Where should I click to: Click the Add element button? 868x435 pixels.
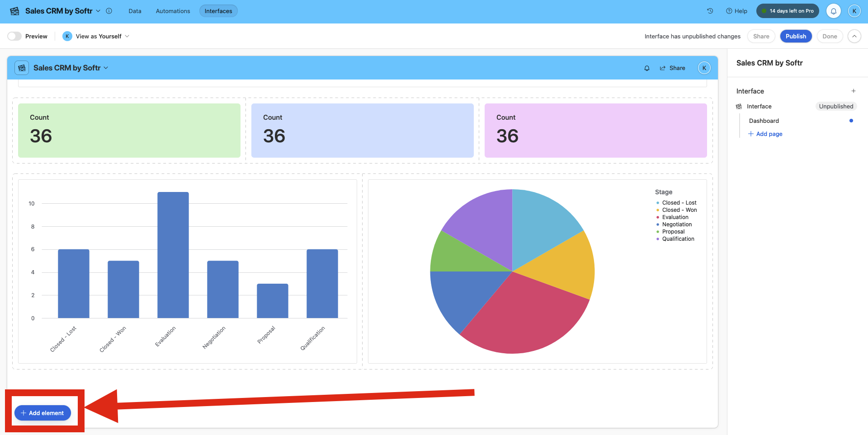pos(42,413)
